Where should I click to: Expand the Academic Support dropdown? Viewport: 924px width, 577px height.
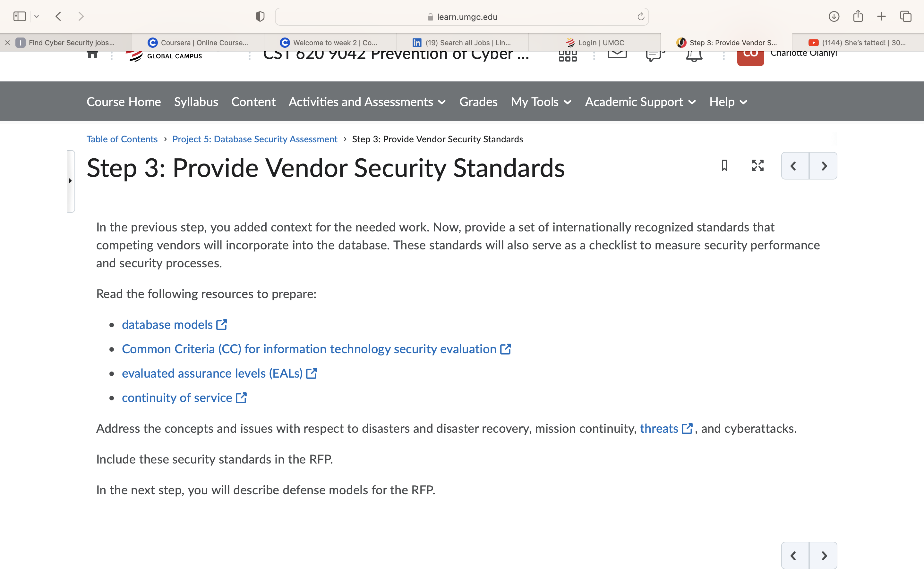click(x=640, y=102)
